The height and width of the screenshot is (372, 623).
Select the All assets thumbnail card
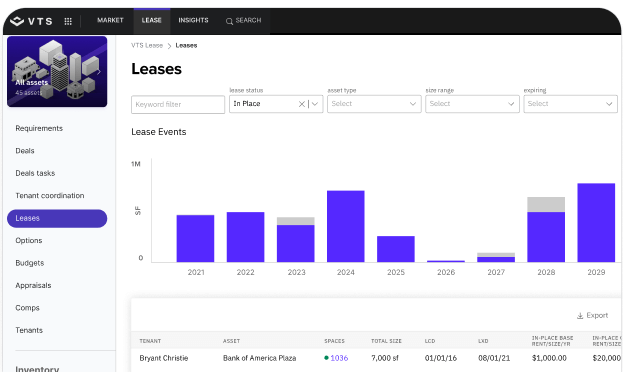[x=57, y=72]
